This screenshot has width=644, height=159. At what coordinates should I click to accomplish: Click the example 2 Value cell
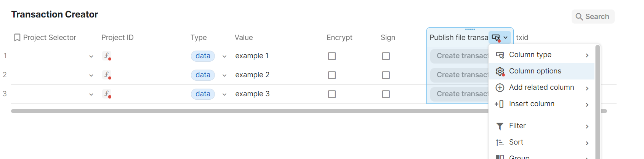[x=252, y=75]
